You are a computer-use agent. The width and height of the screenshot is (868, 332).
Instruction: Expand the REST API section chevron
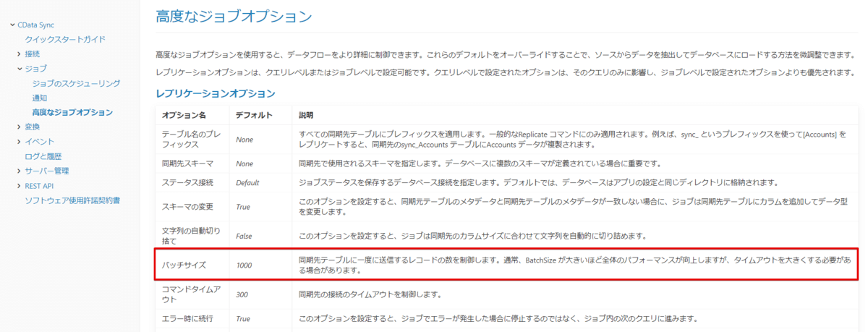pyautogui.click(x=20, y=186)
